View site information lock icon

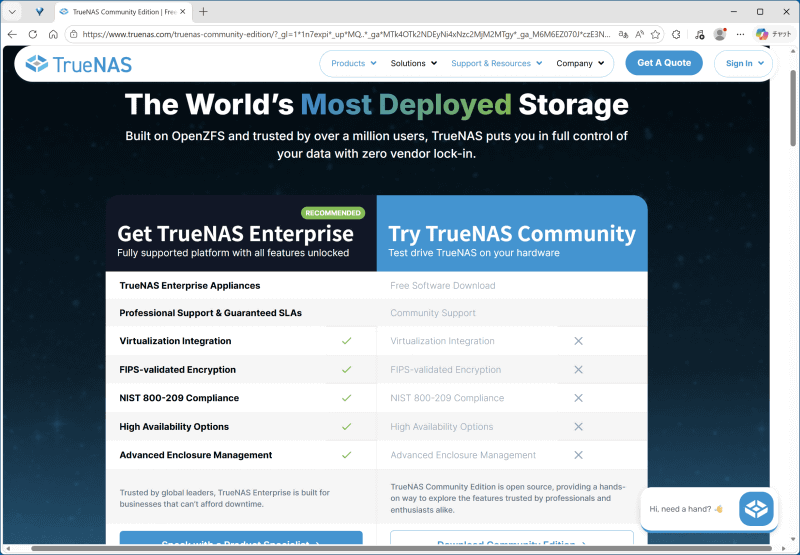(x=73, y=34)
